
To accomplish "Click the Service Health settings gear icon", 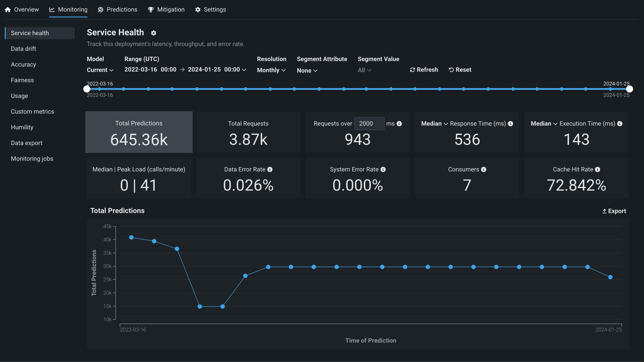I will [x=154, y=33].
